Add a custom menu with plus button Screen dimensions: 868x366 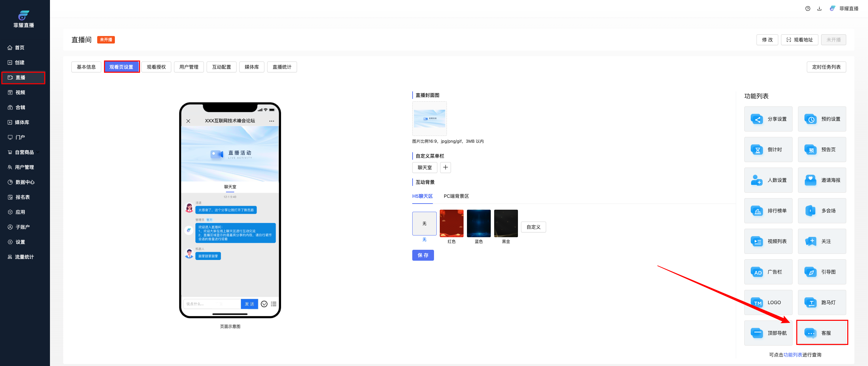tap(445, 168)
